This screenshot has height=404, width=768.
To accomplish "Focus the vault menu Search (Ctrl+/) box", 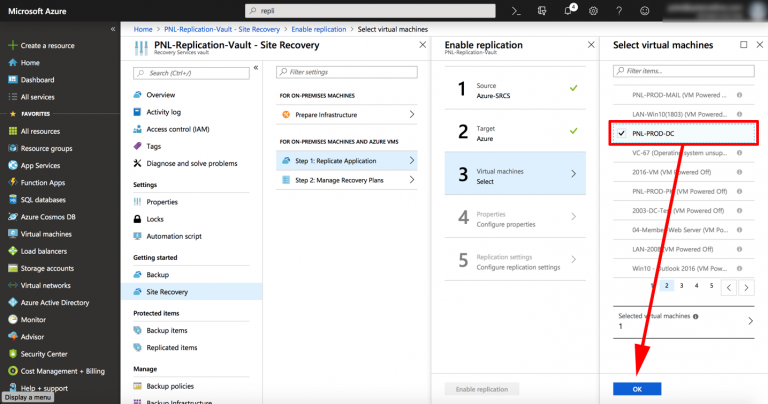I will tap(192, 73).
